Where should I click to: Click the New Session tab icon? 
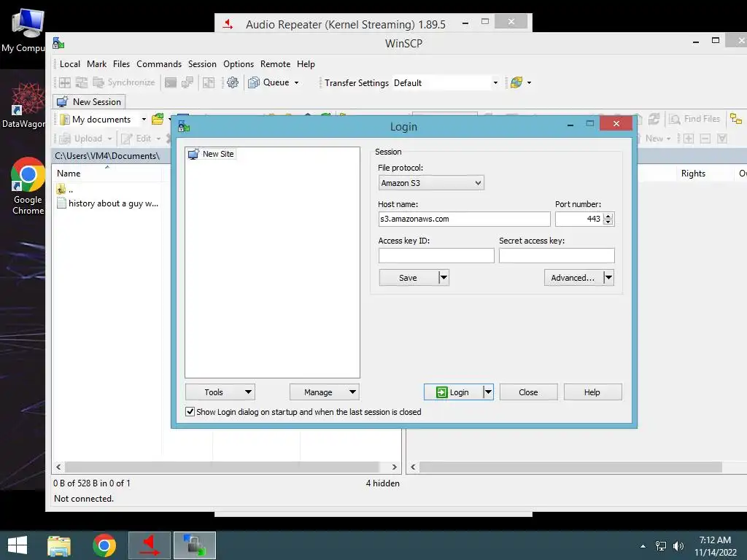click(62, 102)
